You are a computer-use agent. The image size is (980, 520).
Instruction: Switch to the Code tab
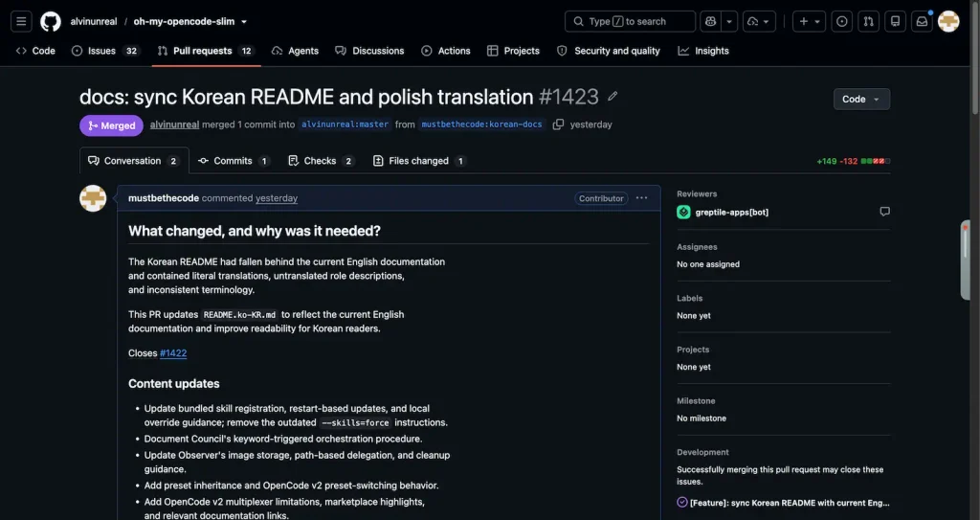pyautogui.click(x=35, y=51)
